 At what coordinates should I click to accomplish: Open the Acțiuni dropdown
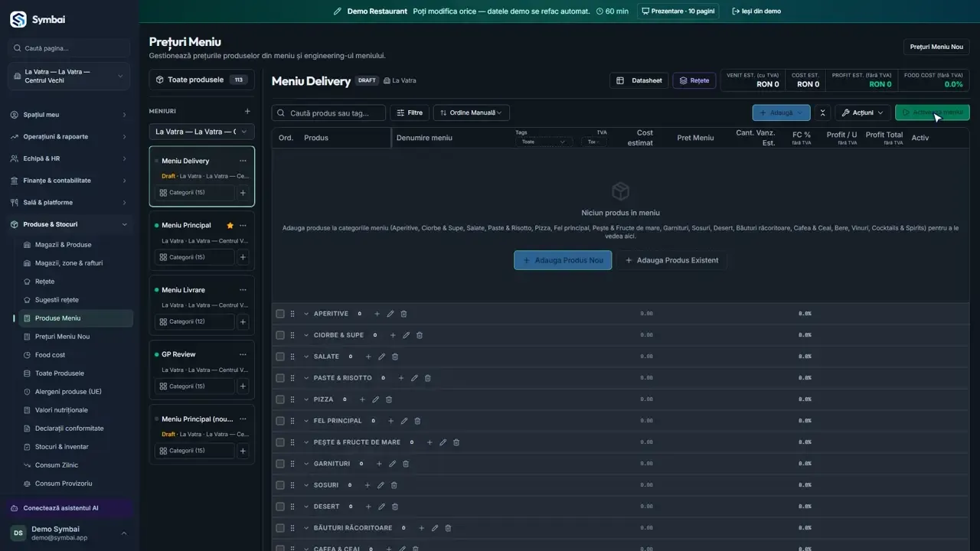(863, 112)
